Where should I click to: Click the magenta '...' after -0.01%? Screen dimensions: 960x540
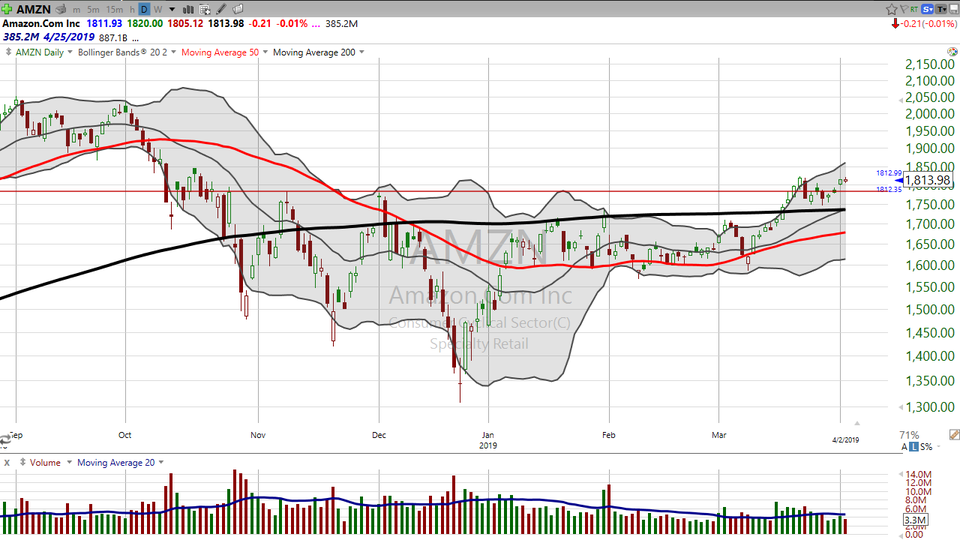click(x=315, y=24)
